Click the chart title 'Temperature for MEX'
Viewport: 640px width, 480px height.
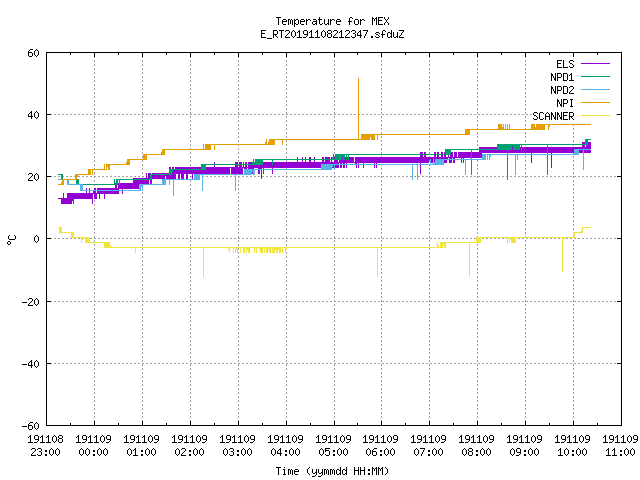[x=332, y=21]
